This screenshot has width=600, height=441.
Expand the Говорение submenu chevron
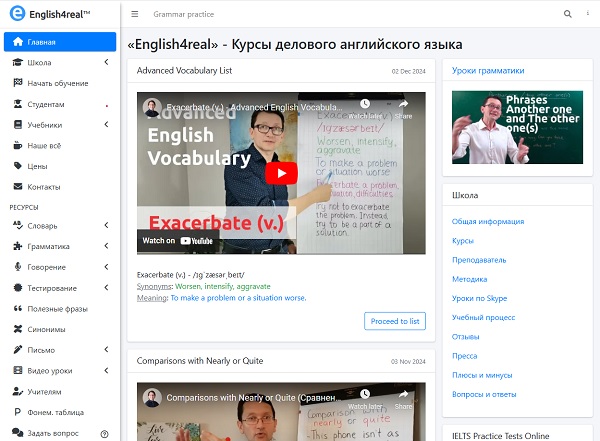coord(106,266)
